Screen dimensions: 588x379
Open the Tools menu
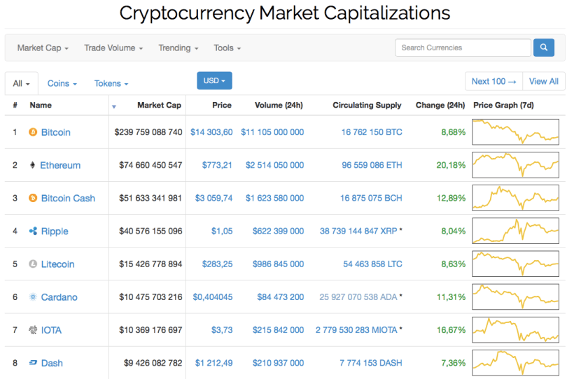click(x=227, y=48)
